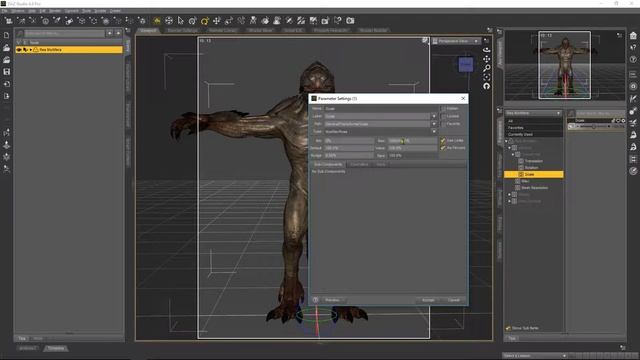Screen dimensions: 640x360
Task: Click the reset camera control in viewport
Action: [x=487, y=86]
